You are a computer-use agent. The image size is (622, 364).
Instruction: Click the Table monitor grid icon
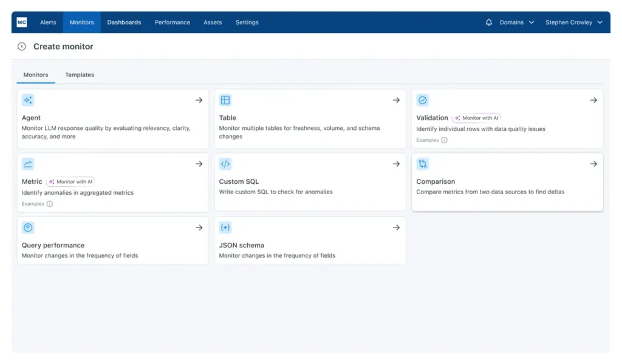[x=225, y=100]
